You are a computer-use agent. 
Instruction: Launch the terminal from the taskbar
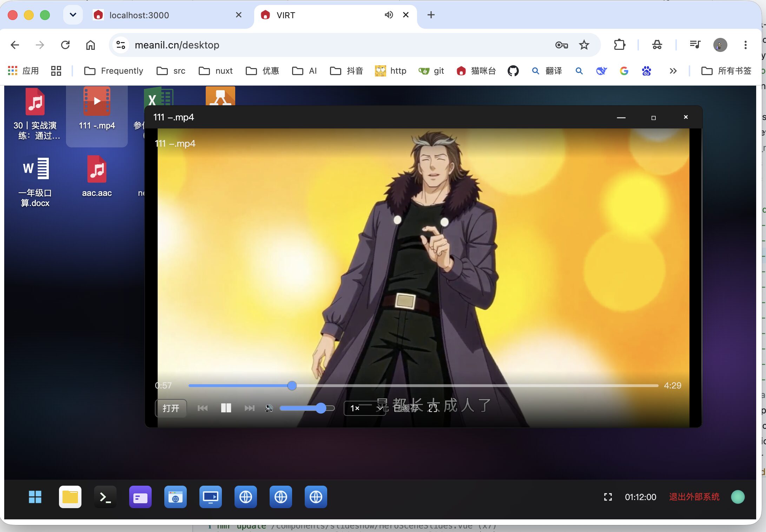click(x=105, y=497)
